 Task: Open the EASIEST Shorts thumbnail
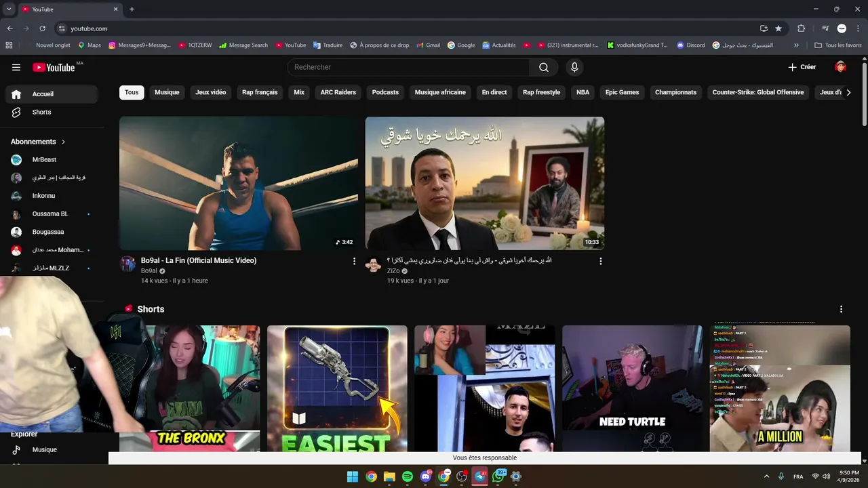(x=337, y=388)
